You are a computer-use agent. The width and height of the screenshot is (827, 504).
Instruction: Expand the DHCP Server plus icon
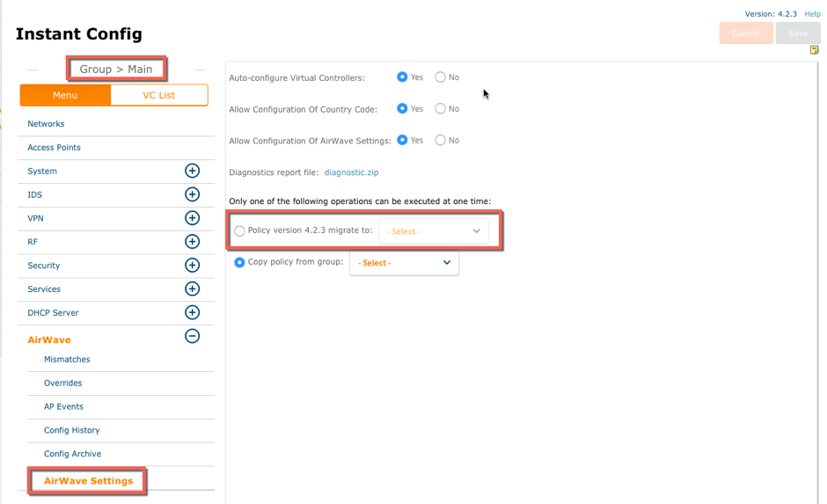[192, 312]
